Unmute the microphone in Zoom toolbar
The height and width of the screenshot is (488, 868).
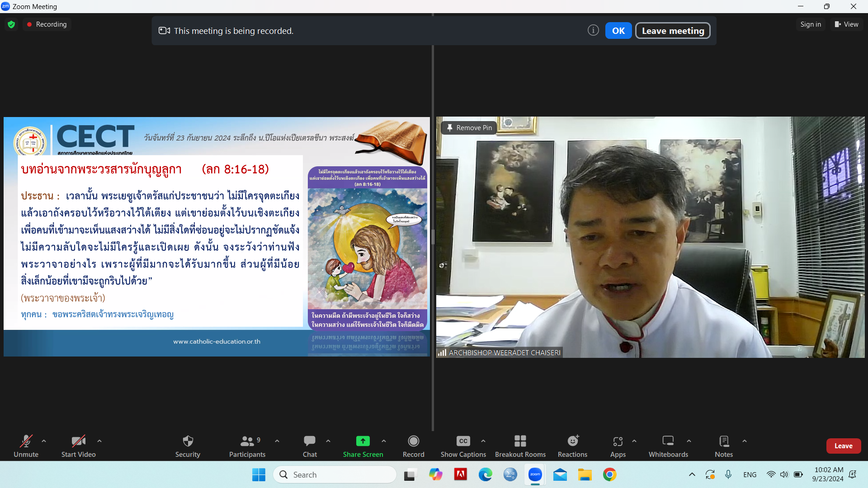(x=26, y=446)
